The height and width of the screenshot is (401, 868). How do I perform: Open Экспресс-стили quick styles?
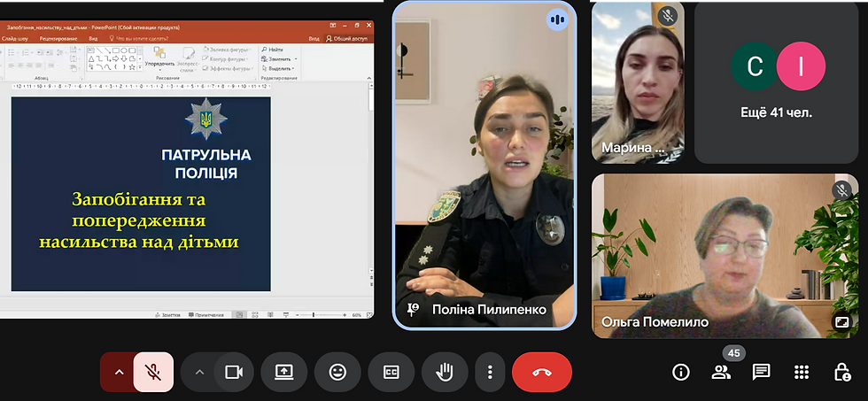(188, 59)
